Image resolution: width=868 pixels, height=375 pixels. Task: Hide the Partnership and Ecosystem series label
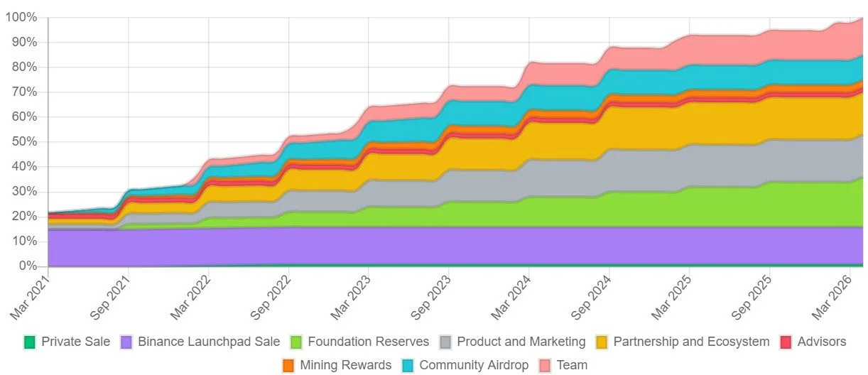691,342
